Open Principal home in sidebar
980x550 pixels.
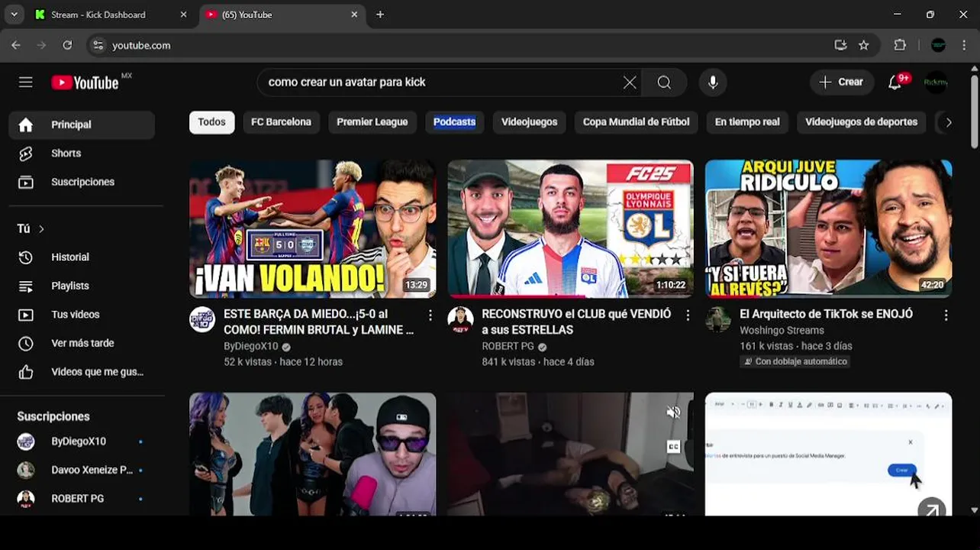click(82, 125)
